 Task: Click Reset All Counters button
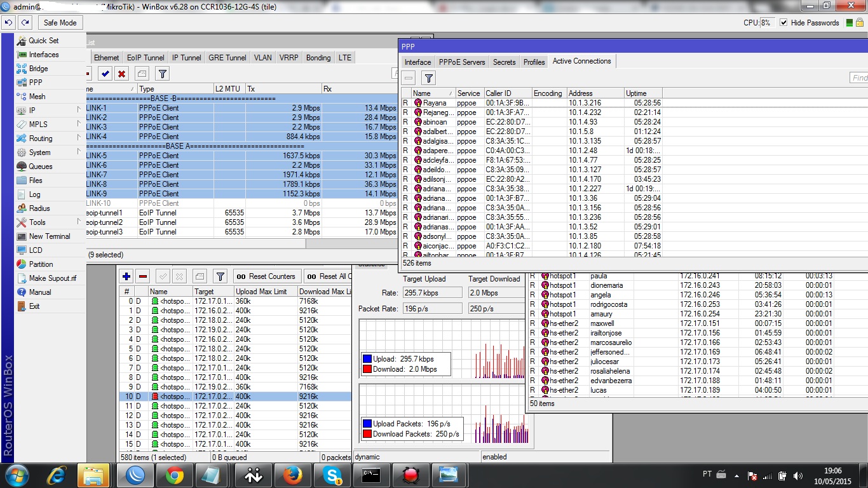pos(328,276)
